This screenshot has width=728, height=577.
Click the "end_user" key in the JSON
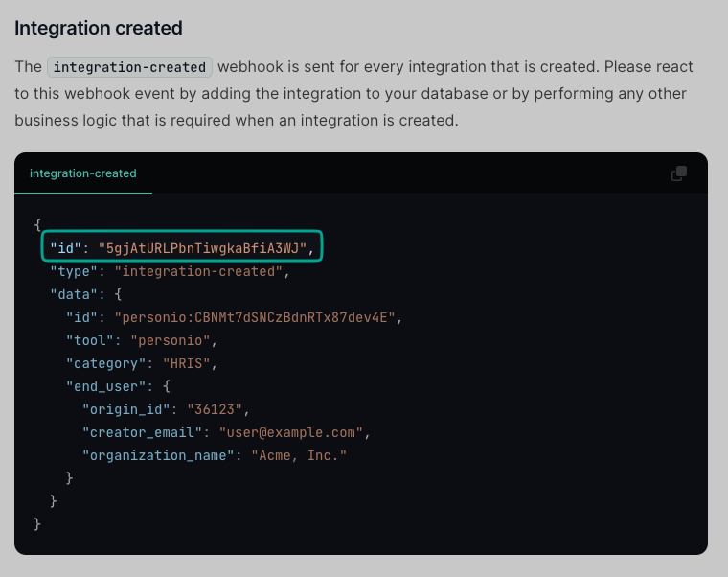click(105, 386)
